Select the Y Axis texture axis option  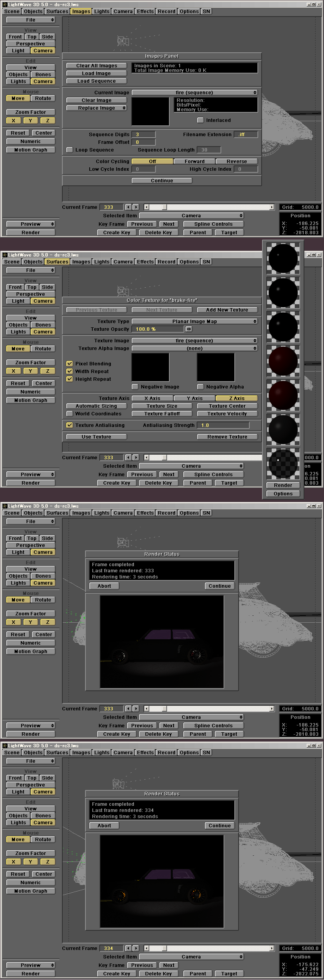click(x=194, y=398)
